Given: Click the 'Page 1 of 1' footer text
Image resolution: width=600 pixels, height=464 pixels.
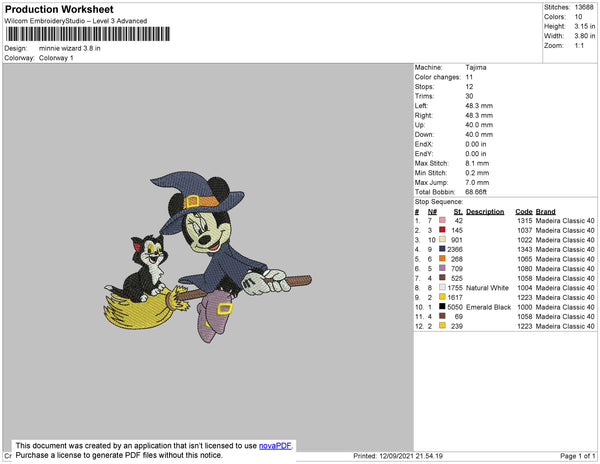Looking at the screenshot, I should tap(578, 456).
